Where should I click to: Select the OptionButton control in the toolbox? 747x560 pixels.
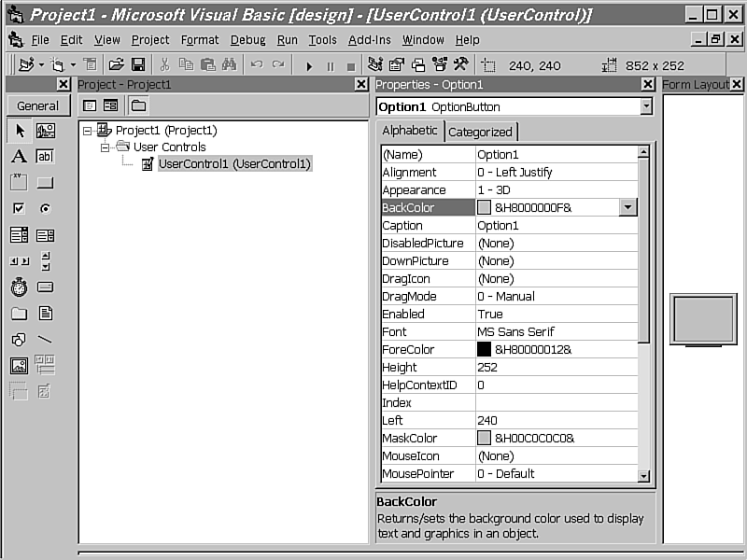[x=44, y=209]
